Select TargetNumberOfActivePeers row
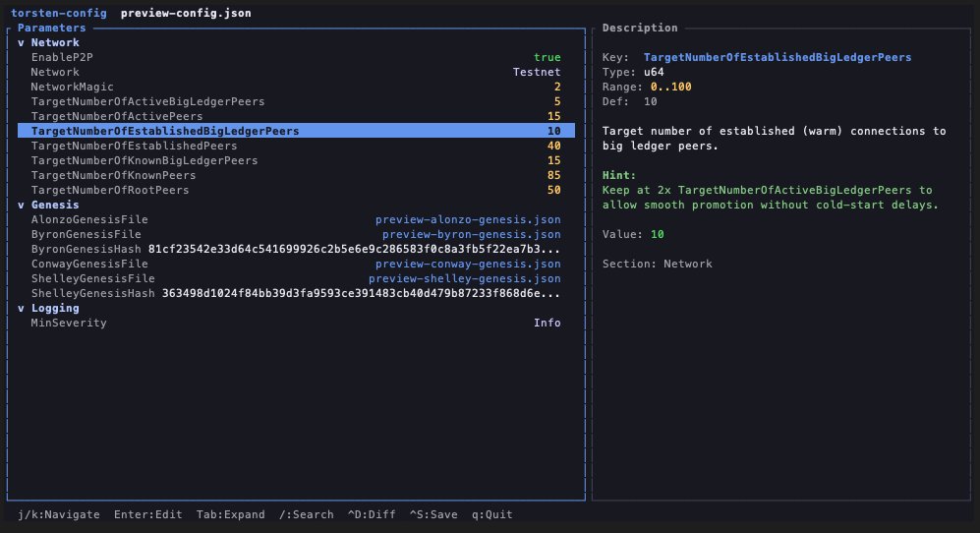 (296, 116)
